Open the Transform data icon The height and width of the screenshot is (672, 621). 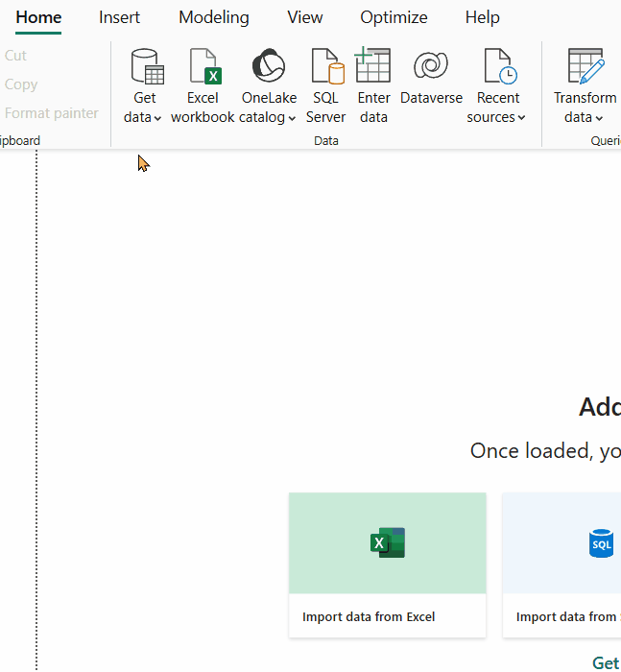[585, 67]
